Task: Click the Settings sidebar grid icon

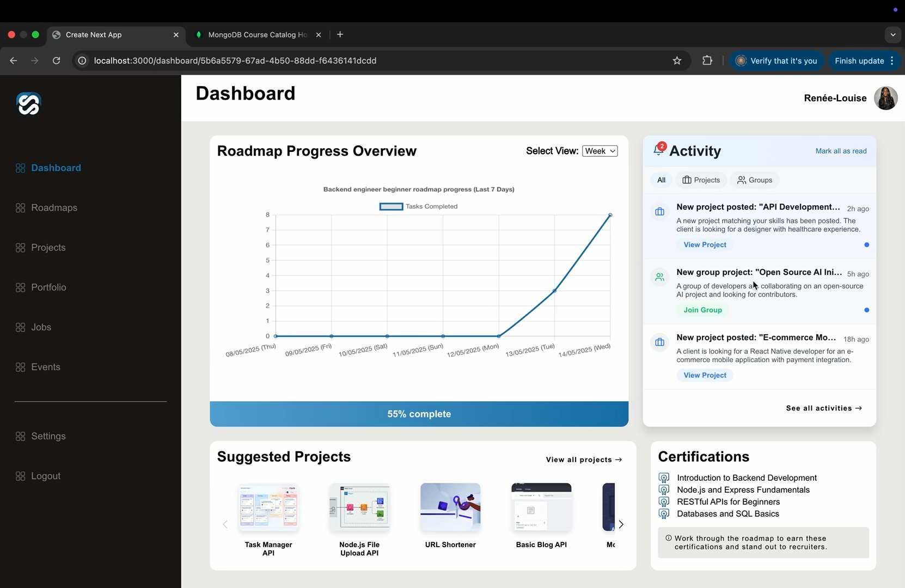Action: point(21,436)
